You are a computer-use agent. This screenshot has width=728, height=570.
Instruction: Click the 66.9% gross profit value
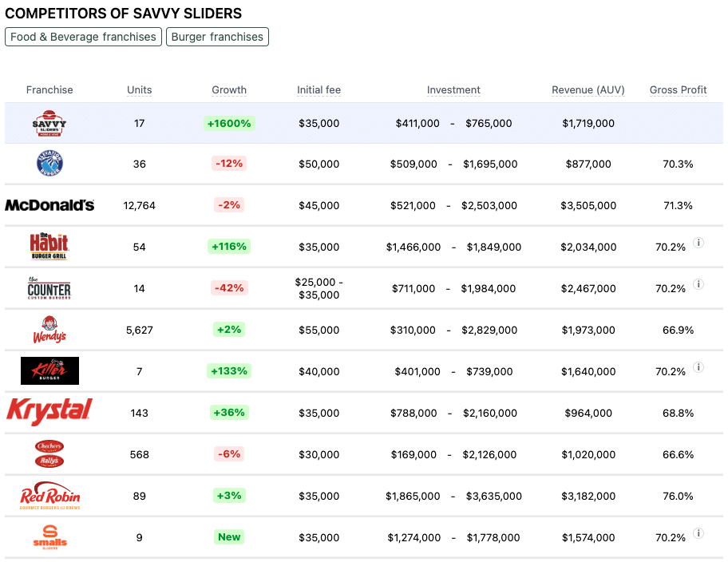pyautogui.click(x=678, y=330)
